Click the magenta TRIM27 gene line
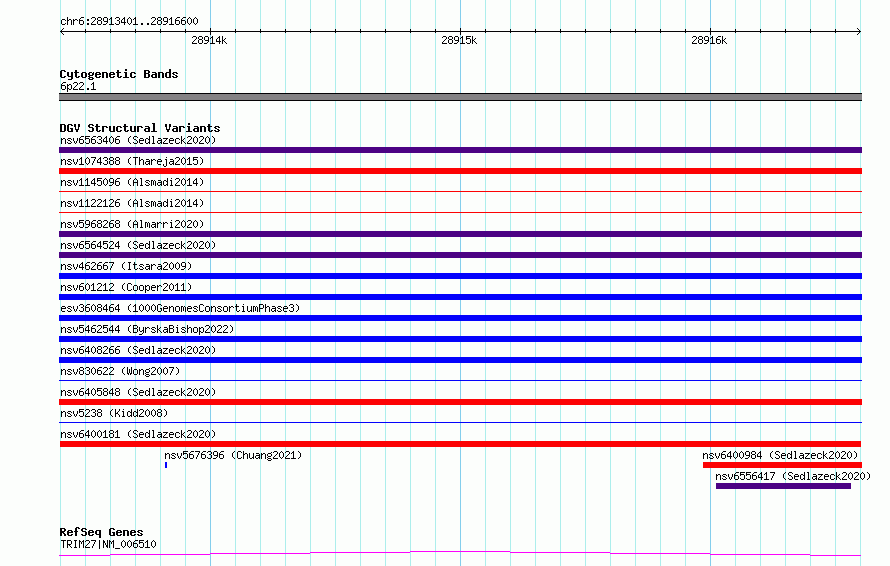 point(460,553)
